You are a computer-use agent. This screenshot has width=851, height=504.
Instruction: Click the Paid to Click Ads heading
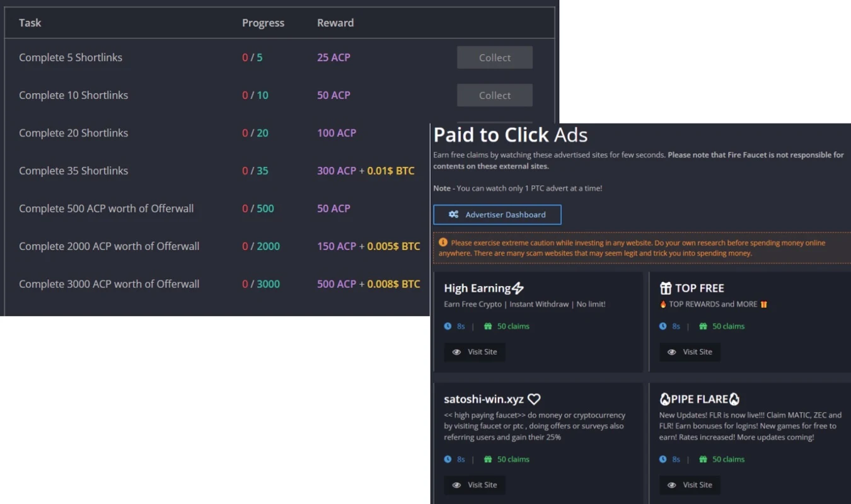(x=511, y=135)
